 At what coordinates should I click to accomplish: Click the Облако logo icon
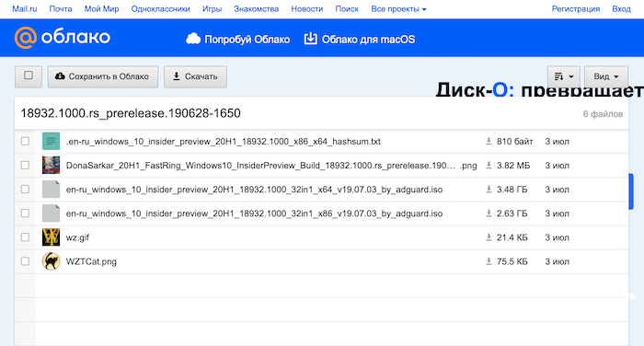(x=26, y=38)
